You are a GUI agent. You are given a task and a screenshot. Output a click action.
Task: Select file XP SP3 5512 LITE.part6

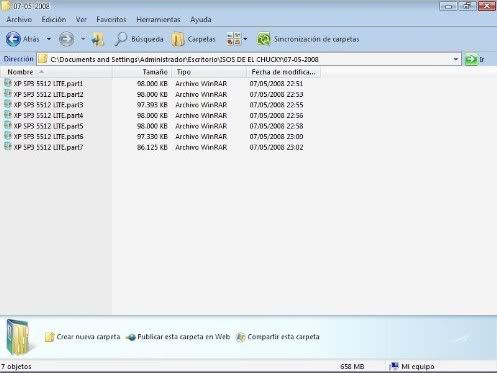coord(48,136)
